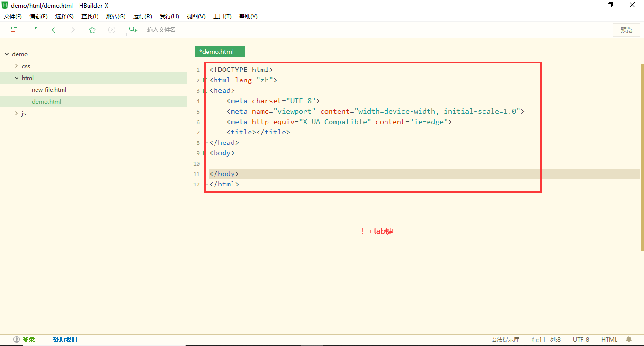The height and width of the screenshot is (346, 644).
Task: Click the run play icon in toolbar
Action: click(112, 30)
